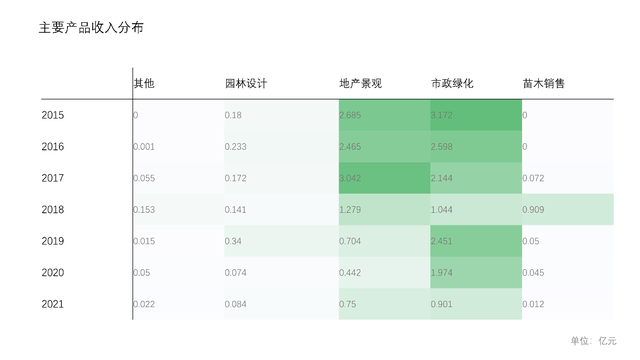Screen dimensions: 640x360
Task: Click the 市政绿化 column header
Action: coord(452,83)
